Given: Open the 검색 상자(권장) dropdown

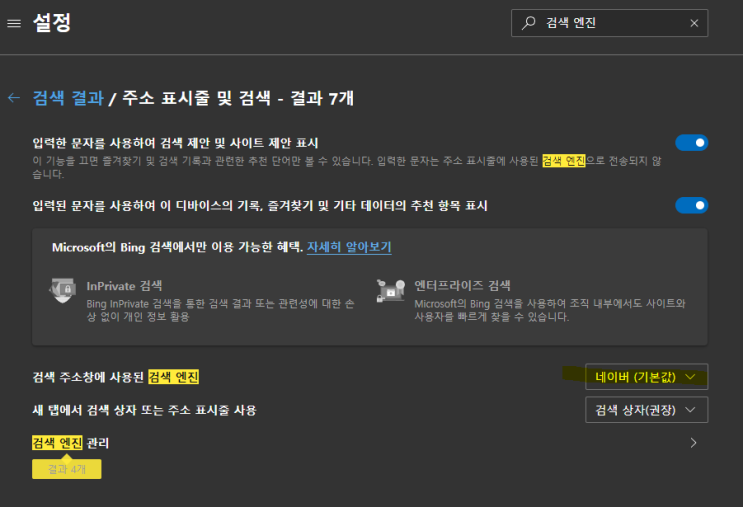Looking at the screenshot, I should coord(646,410).
